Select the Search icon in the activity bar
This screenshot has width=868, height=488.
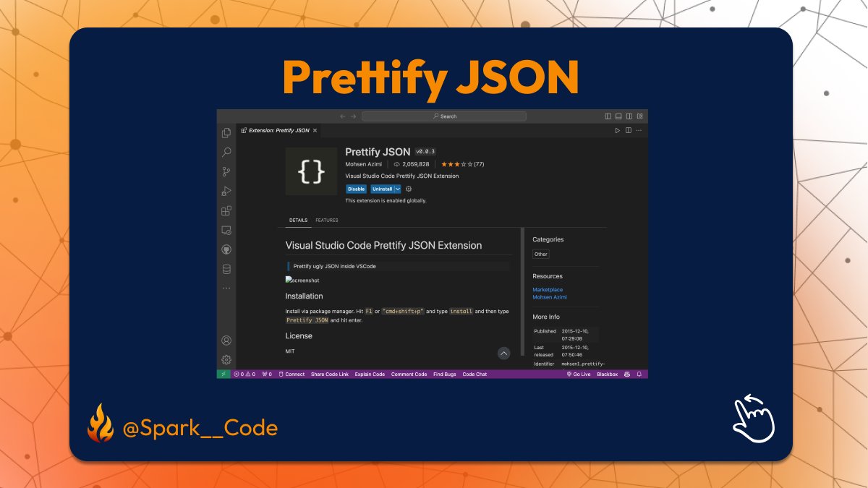(226, 152)
